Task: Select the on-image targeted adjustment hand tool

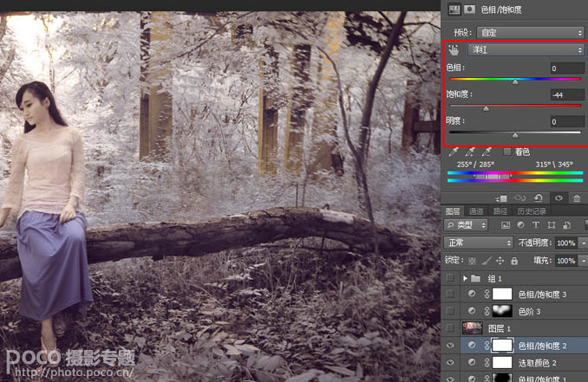Action: tap(453, 50)
